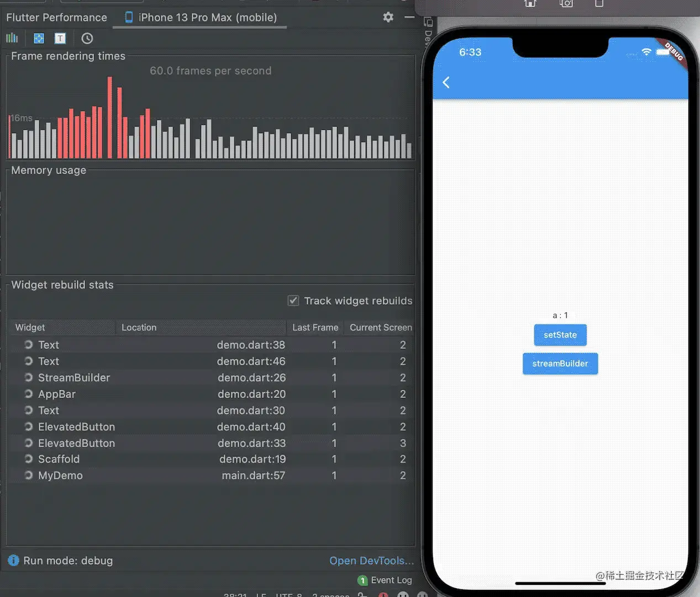Click the rebuild spinner icon beside StreamBuilder

pyautogui.click(x=29, y=378)
